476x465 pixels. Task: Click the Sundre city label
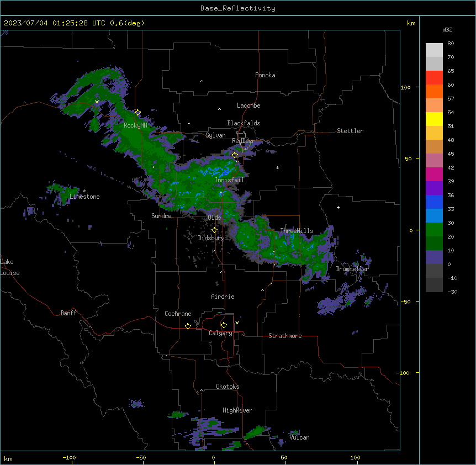[161, 216]
